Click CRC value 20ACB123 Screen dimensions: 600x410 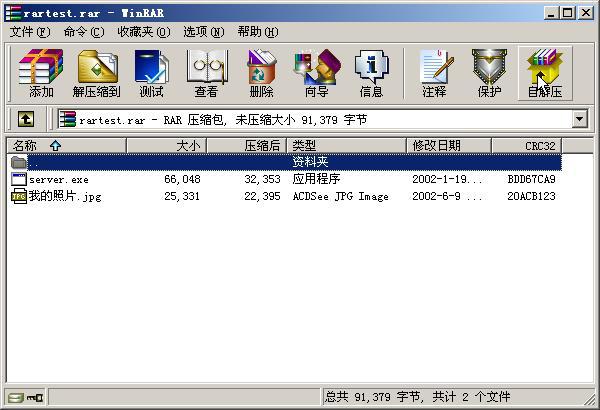(532, 196)
